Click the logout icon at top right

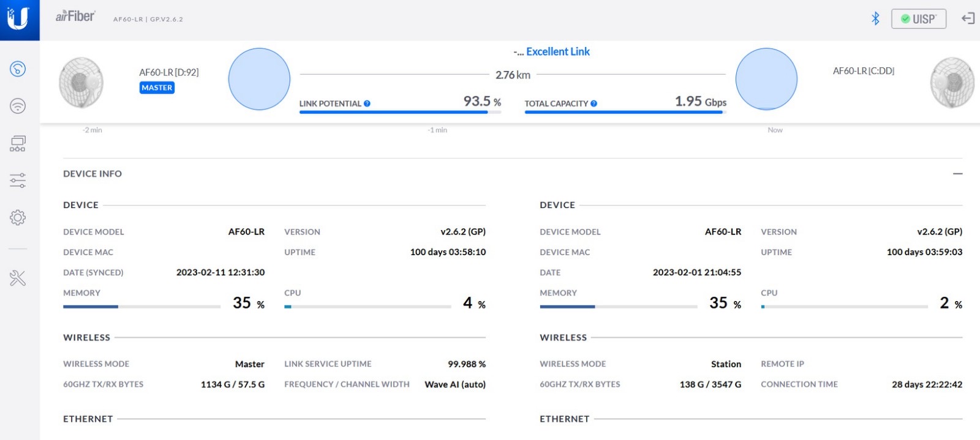(x=968, y=18)
